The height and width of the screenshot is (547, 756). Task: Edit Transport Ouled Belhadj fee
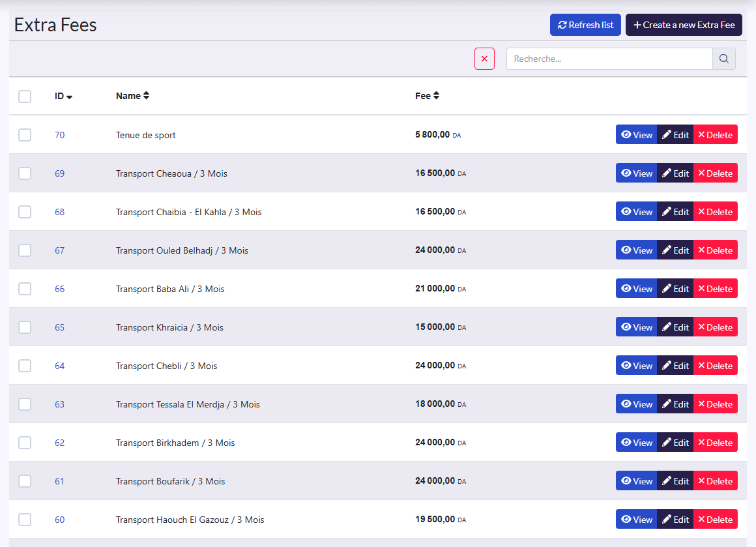click(675, 250)
